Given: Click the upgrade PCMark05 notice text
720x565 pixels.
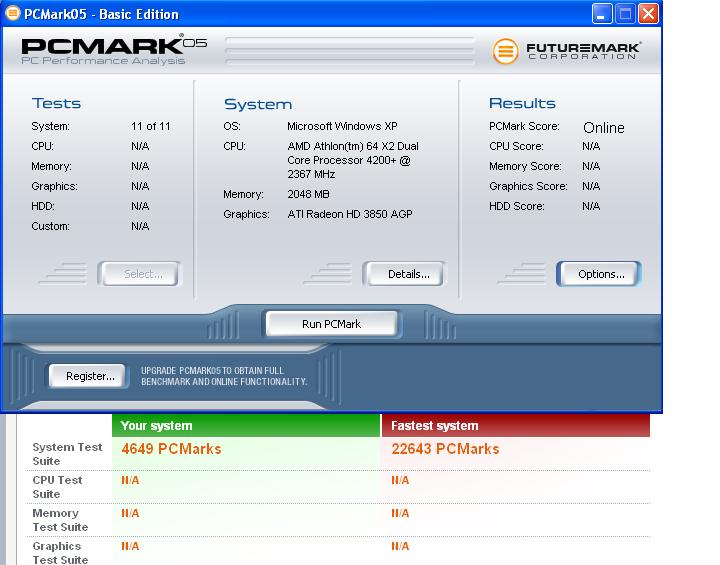Looking at the screenshot, I should (x=224, y=376).
